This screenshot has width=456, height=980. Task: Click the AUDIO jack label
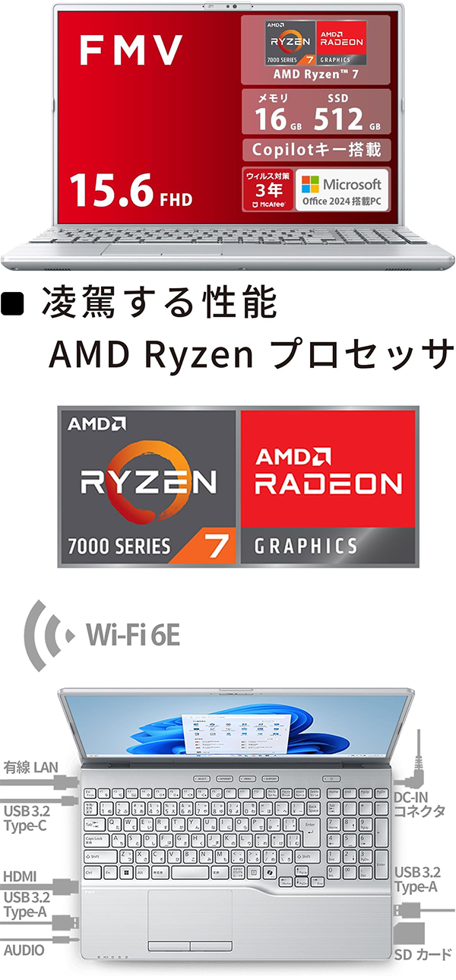24,950
